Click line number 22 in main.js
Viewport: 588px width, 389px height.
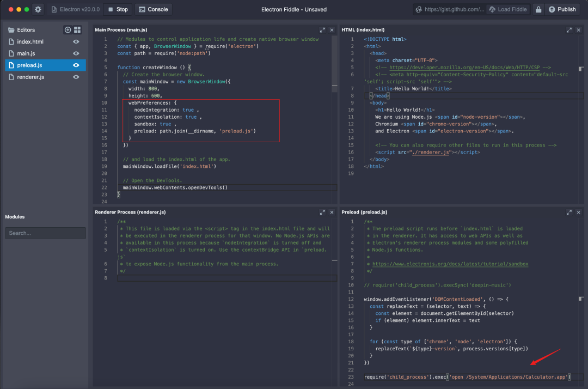coord(104,187)
